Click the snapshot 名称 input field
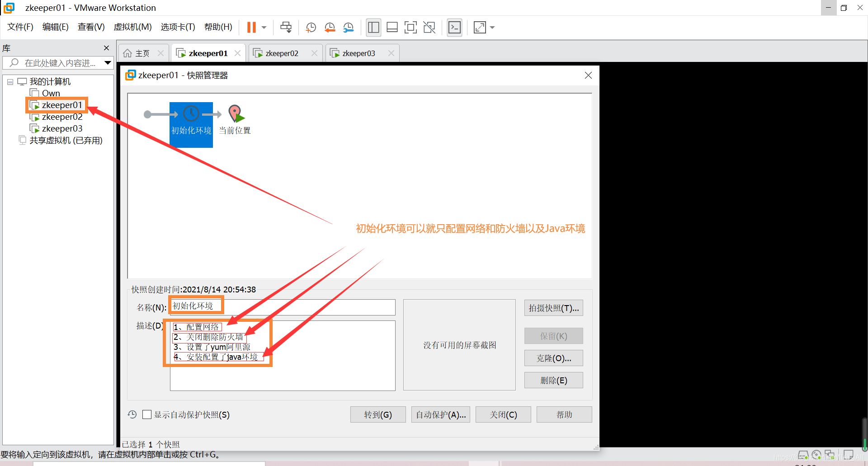The image size is (868, 466). pyautogui.click(x=283, y=307)
